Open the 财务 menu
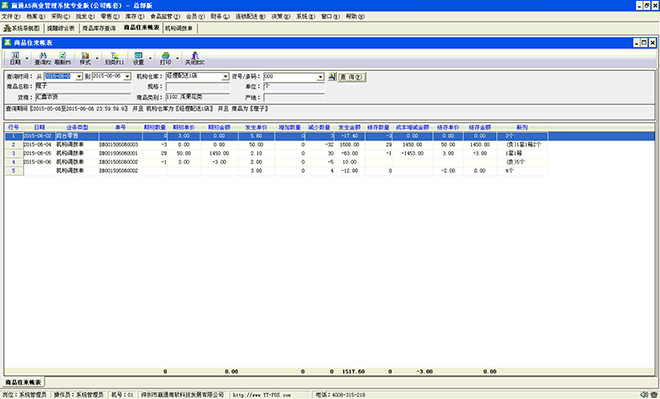660x399 pixels. [220, 16]
